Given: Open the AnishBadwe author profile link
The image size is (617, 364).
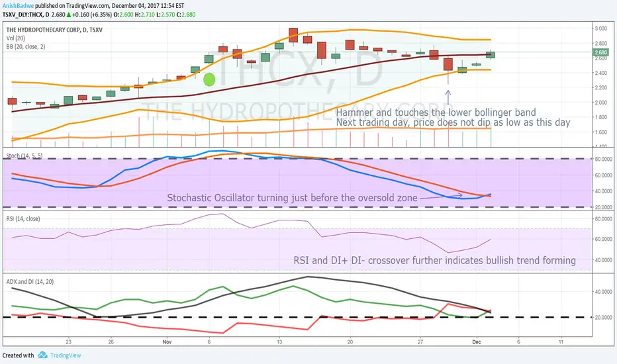Looking at the screenshot, I should pos(18,6).
